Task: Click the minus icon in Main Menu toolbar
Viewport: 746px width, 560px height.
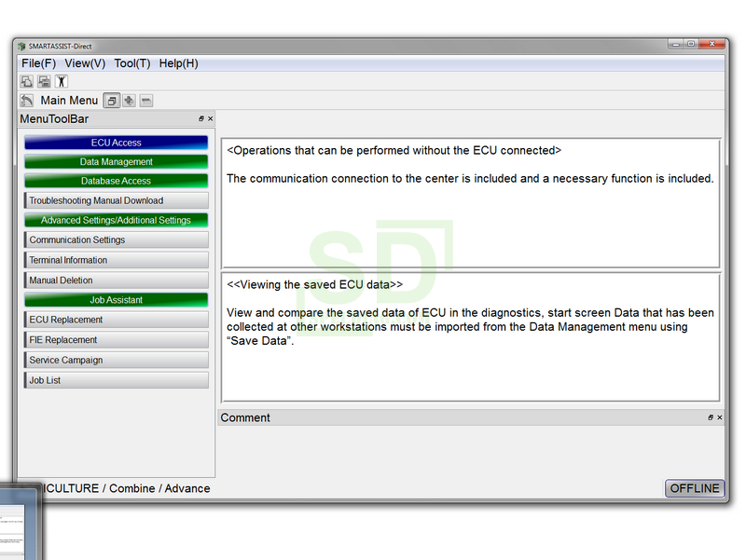Action: click(146, 101)
